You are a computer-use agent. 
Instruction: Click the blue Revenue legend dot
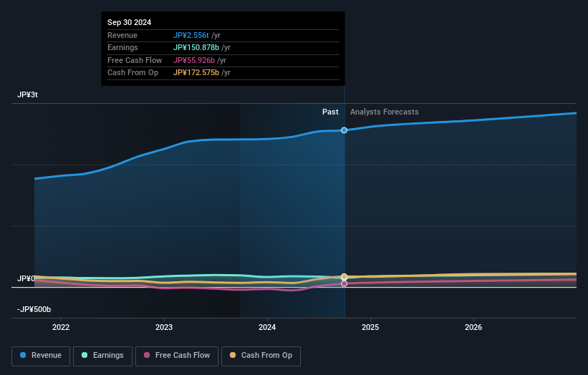(x=23, y=355)
